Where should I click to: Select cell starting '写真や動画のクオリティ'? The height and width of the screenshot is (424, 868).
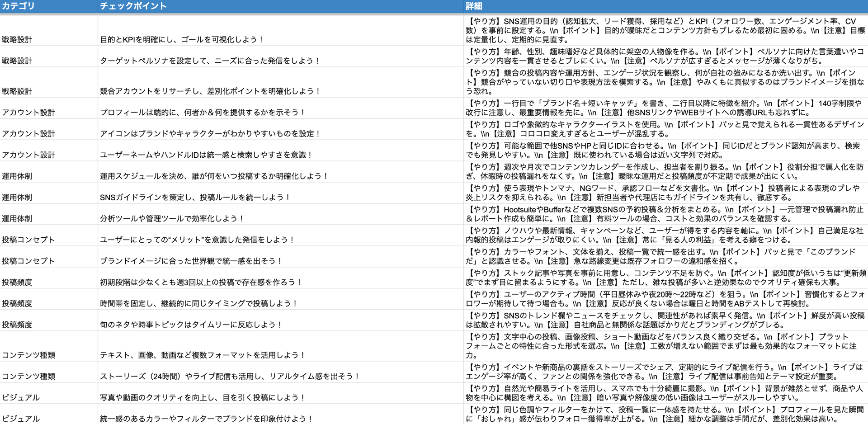coord(281,393)
